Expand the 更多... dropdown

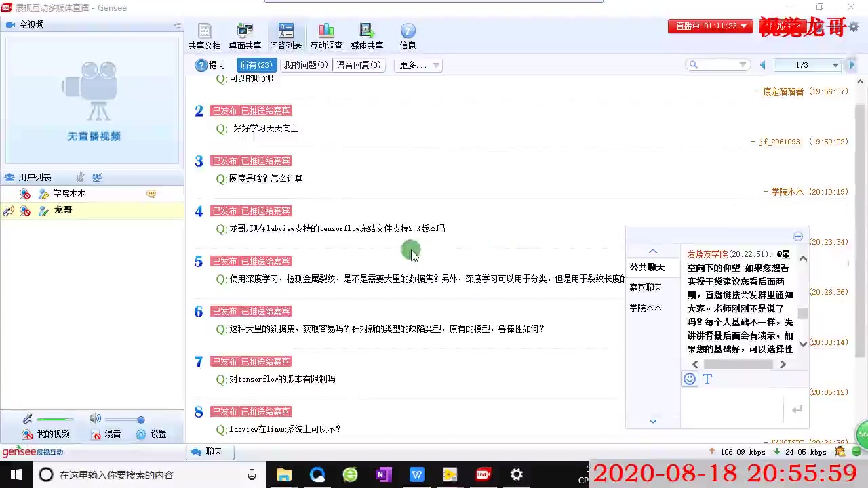pyautogui.click(x=419, y=65)
